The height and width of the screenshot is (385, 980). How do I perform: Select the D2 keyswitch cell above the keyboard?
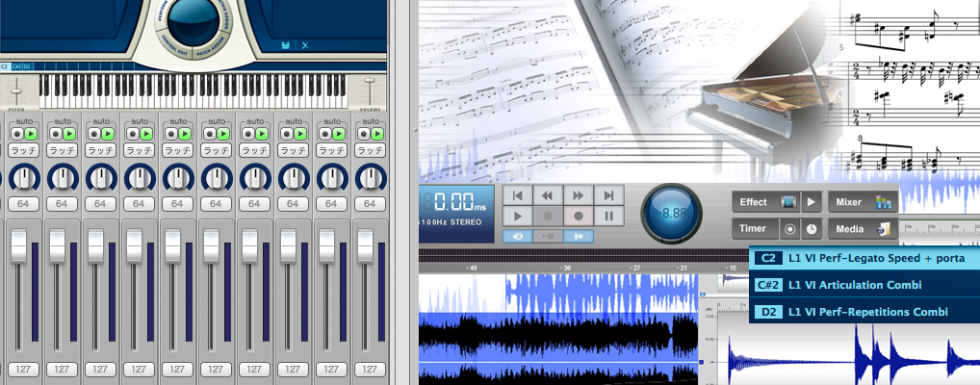tap(27, 66)
